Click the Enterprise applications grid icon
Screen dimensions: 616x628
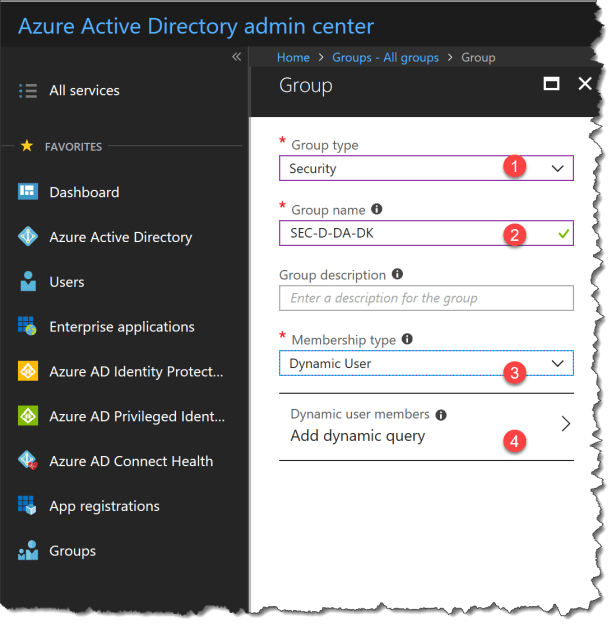tap(28, 327)
